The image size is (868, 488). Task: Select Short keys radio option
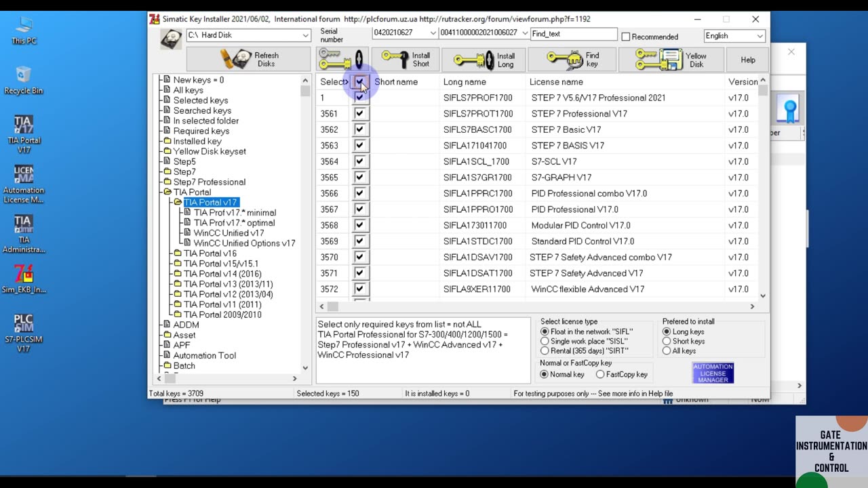[667, 342]
